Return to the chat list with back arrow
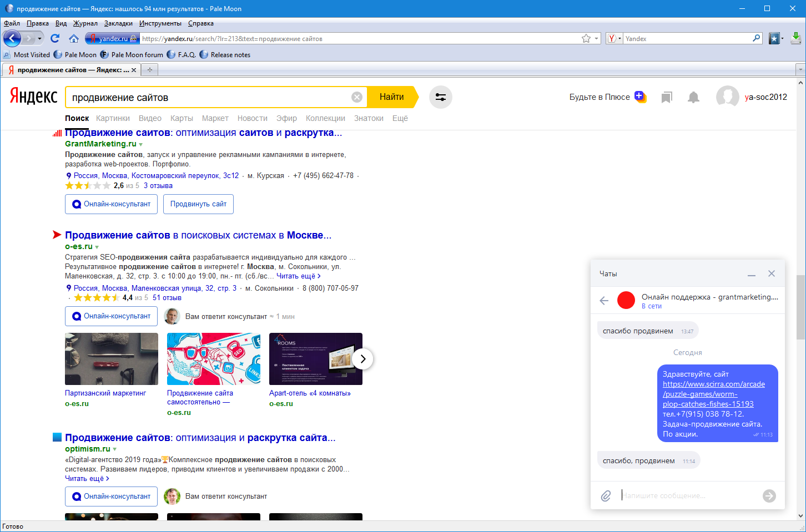This screenshot has width=806, height=532. pos(604,301)
